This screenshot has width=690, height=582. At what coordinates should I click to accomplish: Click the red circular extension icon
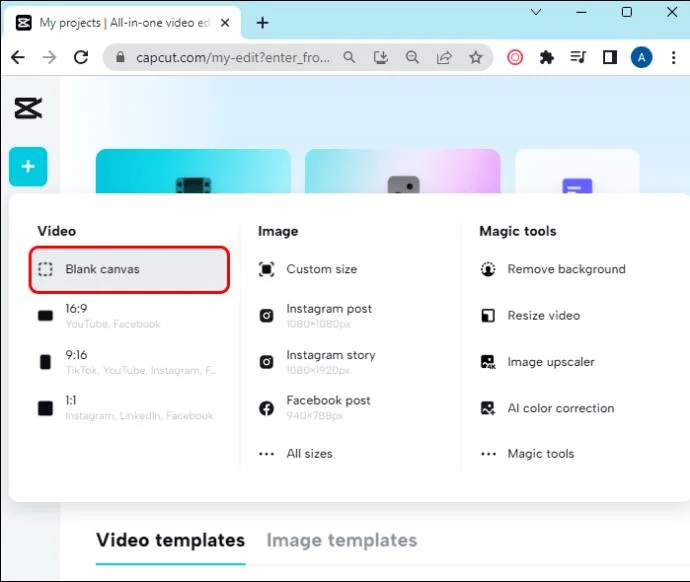point(515,57)
